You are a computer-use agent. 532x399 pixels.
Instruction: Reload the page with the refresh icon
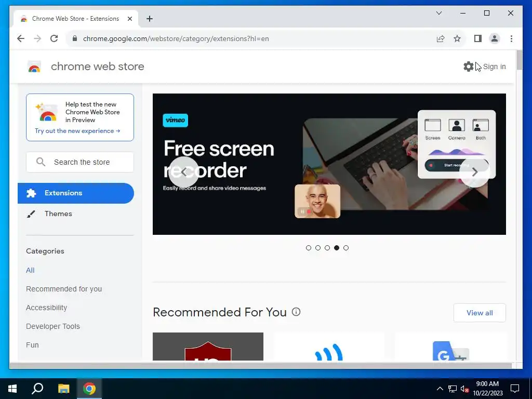[54, 38]
